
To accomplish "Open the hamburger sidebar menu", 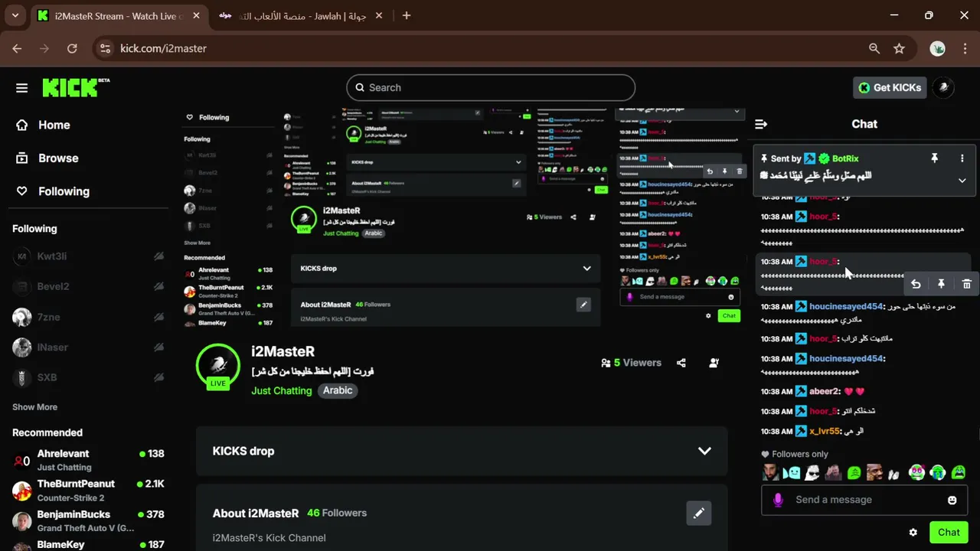I will 21,88.
